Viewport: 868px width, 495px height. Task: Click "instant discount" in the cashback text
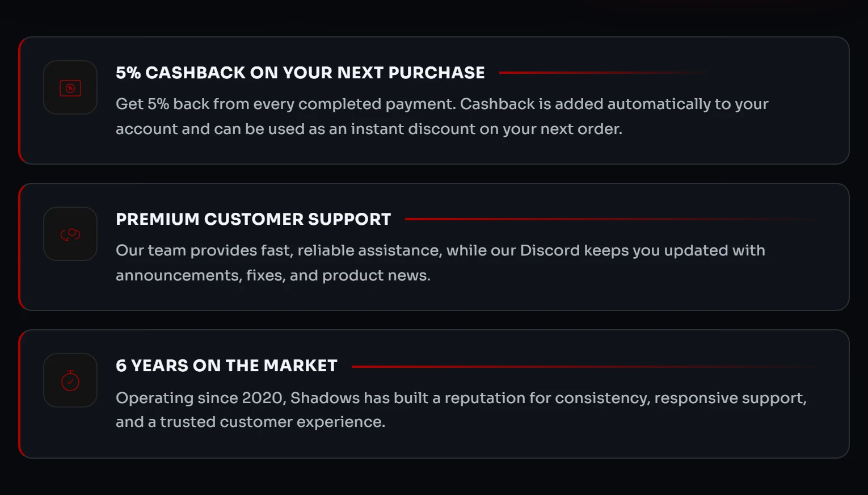pyautogui.click(x=412, y=129)
